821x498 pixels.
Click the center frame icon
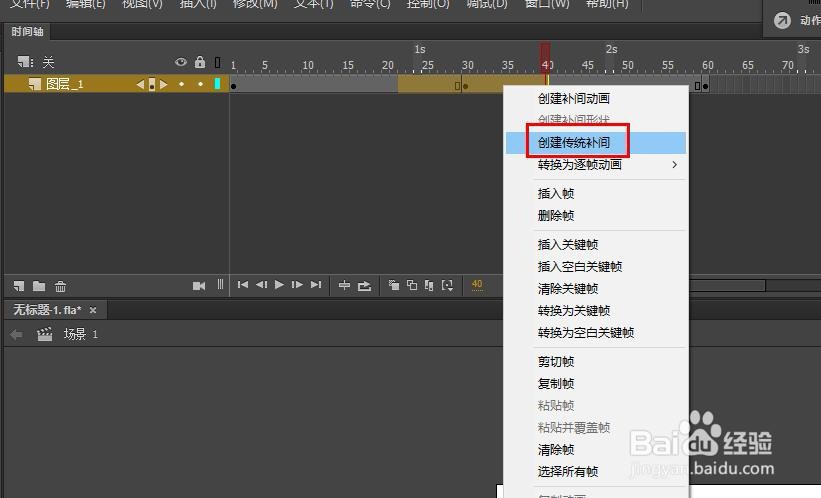point(344,285)
